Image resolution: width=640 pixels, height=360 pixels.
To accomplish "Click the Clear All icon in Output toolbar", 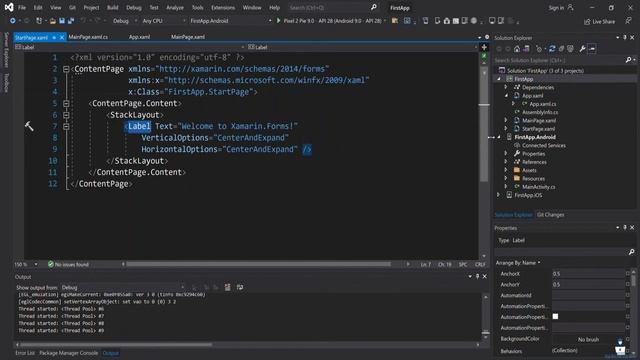I will click(x=227, y=287).
